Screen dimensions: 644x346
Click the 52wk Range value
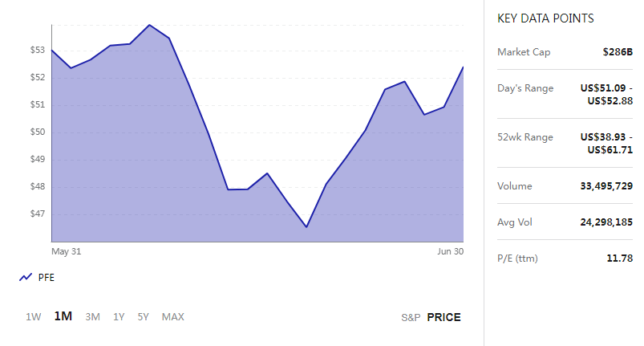click(x=606, y=144)
